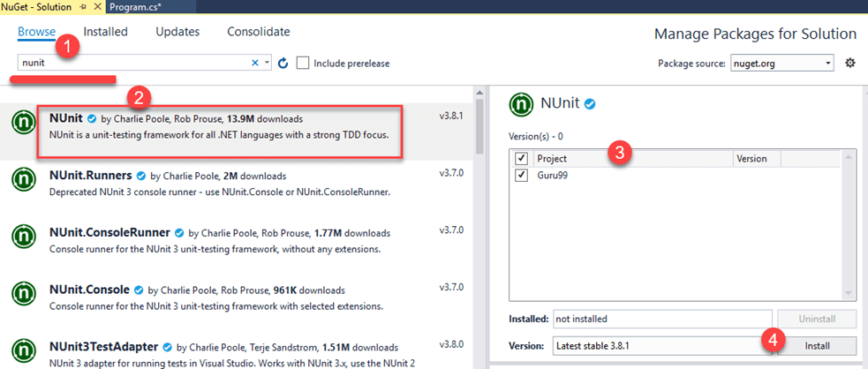The width and height of the screenshot is (868, 369).
Task: Click the Install button
Action: [818, 345]
